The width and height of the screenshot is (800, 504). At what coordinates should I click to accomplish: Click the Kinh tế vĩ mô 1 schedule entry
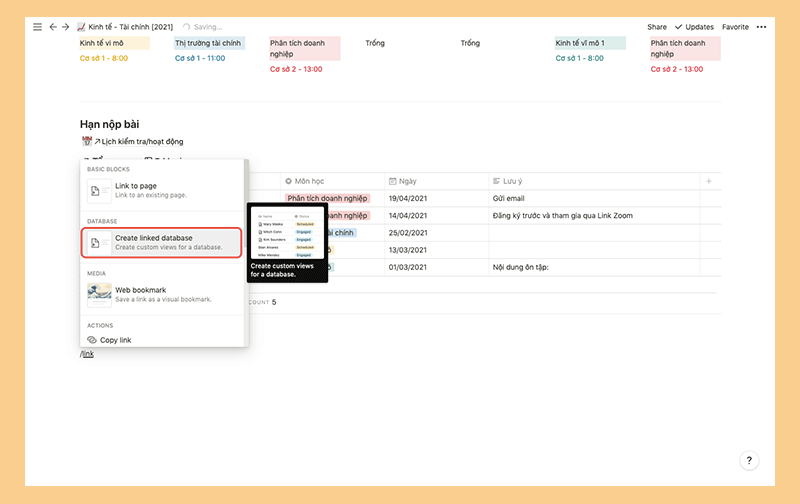[x=590, y=43]
